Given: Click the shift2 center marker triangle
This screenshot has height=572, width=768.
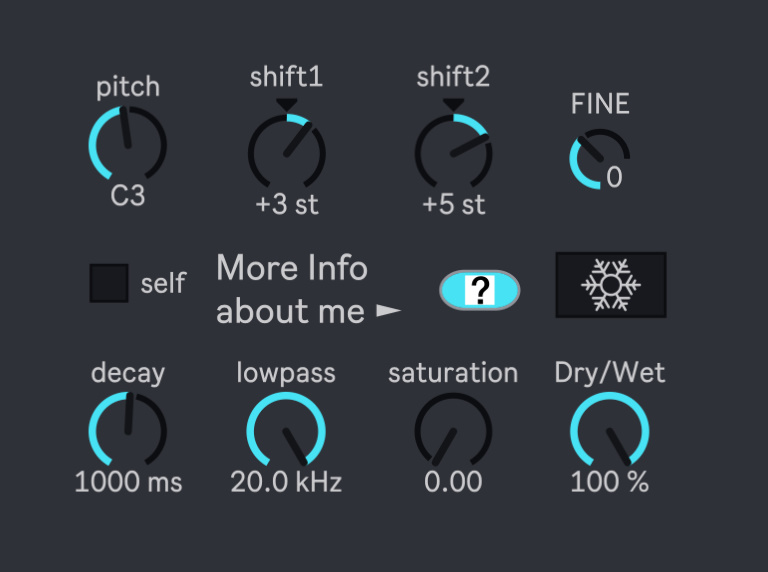Looking at the screenshot, I should 454,104.
